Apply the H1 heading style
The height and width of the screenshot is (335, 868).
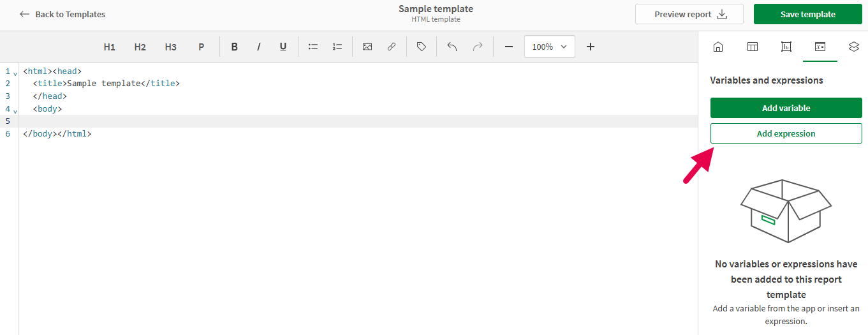110,47
